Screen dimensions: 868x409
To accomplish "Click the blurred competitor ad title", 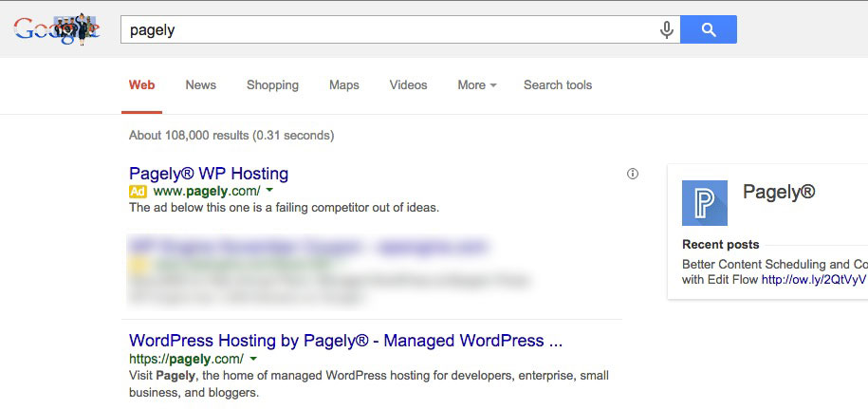I will coord(307,247).
